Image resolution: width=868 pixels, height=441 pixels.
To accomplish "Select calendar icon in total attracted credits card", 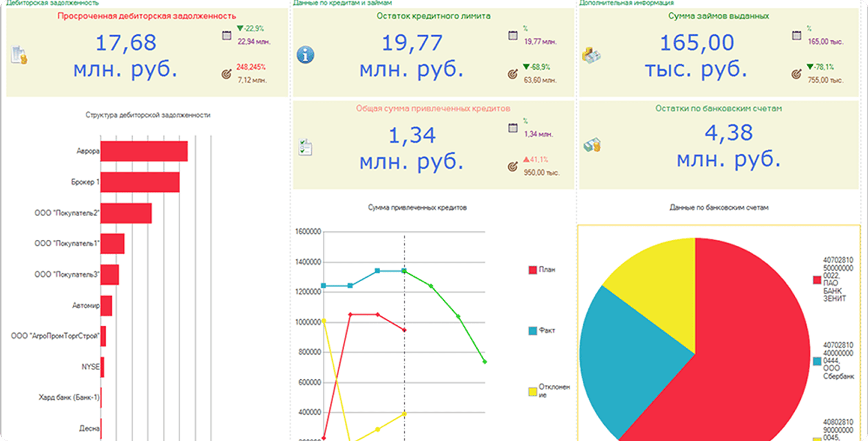I will tap(513, 128).
